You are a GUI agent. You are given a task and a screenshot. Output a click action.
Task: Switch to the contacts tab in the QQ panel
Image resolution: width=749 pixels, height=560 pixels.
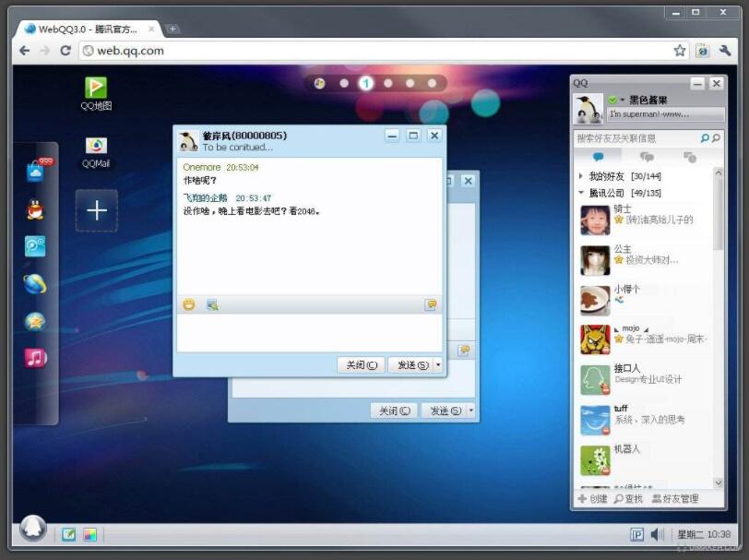(599, 157)
